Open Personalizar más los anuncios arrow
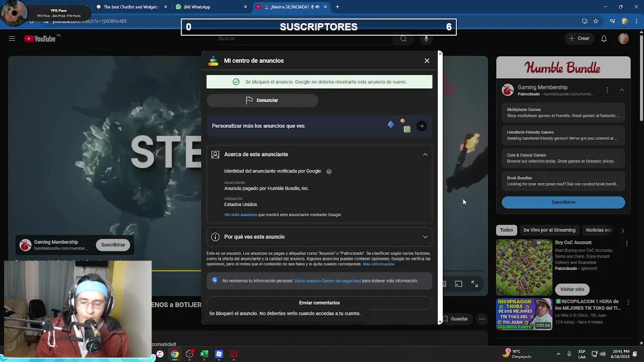Image resolution: width=644 pixels, height=362 pixels. click(421, 126)
